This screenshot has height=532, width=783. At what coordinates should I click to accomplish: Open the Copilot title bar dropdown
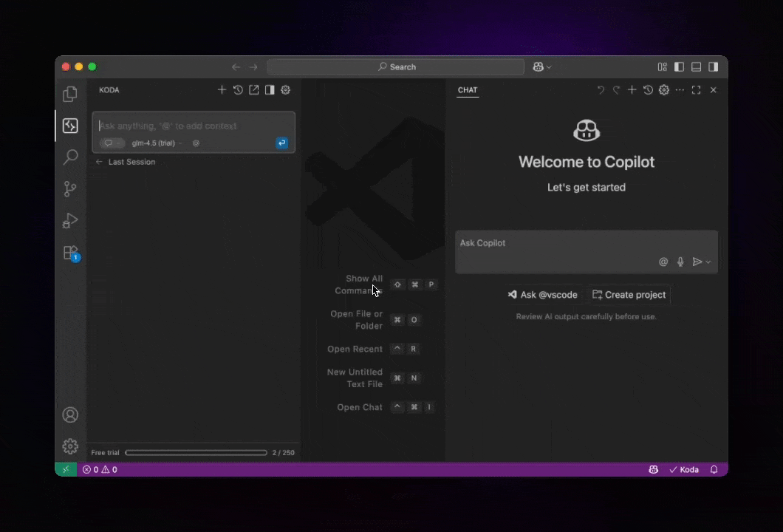click(x=542, y=66)
